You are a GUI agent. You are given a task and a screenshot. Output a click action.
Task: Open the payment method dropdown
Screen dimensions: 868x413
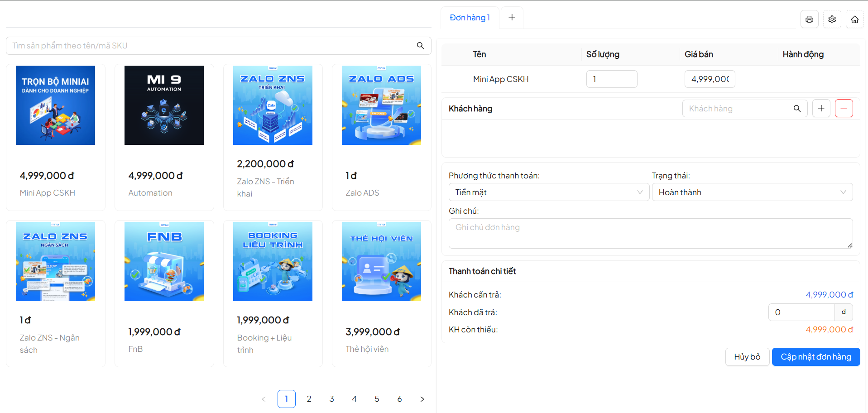549,192
